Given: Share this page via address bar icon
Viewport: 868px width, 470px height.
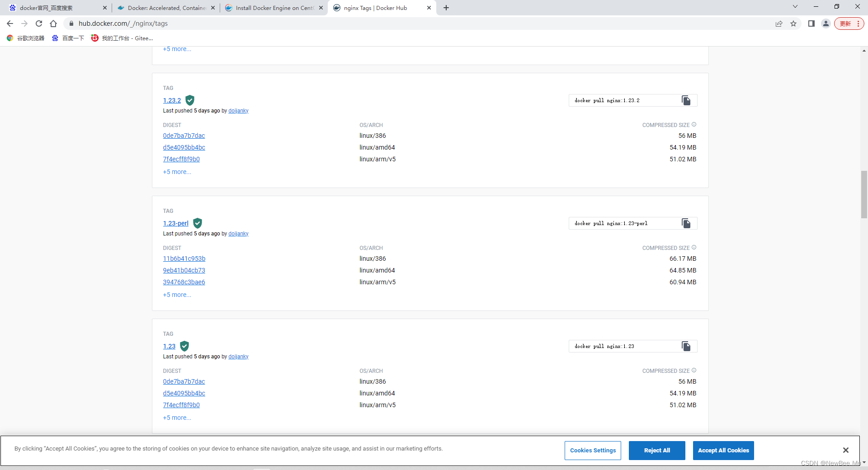Looking at the screenshot, I should [x=779, y=23].
